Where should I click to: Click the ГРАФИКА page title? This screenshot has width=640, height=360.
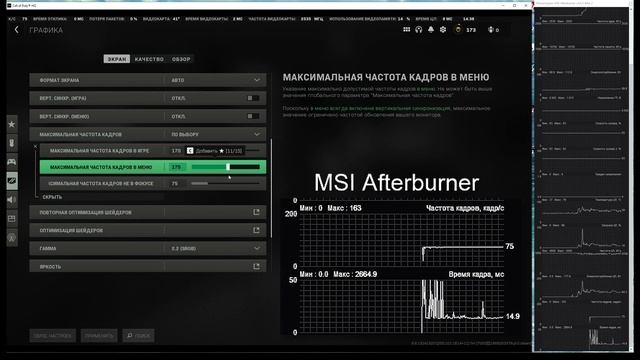[x=46, y=30]
